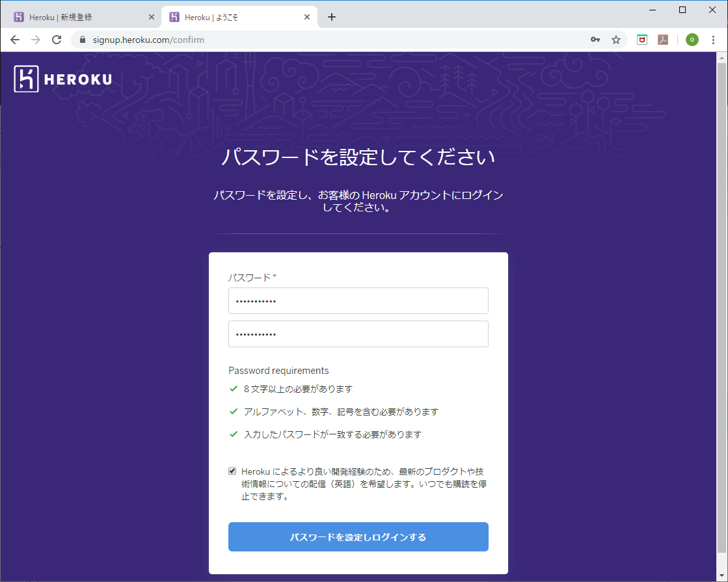Minimize the Chrome window
This screenshot has height=582, width=728.
653,10
